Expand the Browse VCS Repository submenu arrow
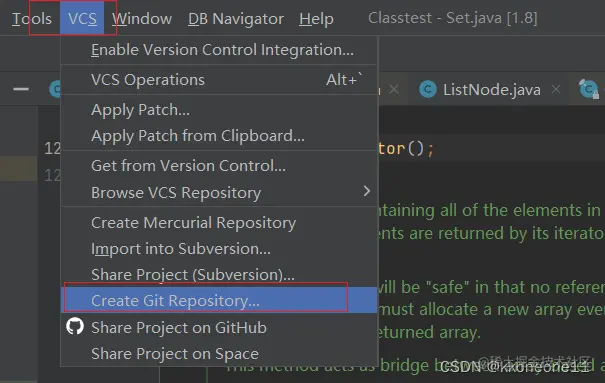 click(x=367, y=191)
